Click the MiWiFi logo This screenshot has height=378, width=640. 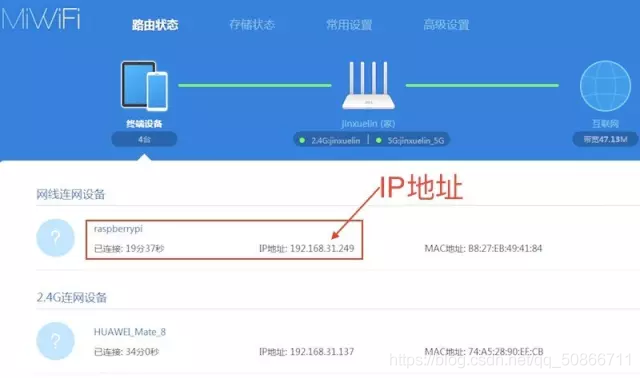40,19
